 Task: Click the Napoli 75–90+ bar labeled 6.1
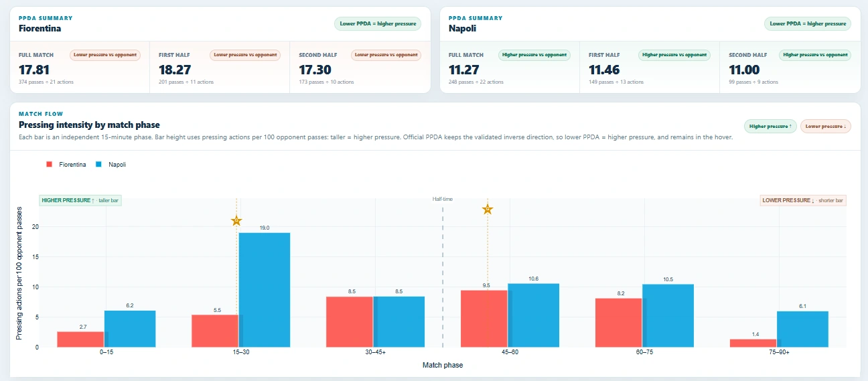(802, 329)
